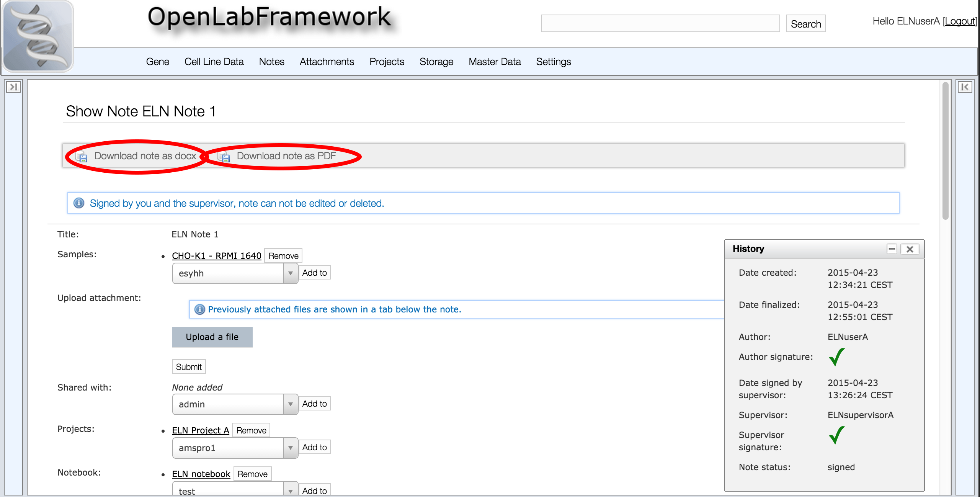Click the docx download icon
The width and height of the screenshot is (980, 497).
(82, 156)
